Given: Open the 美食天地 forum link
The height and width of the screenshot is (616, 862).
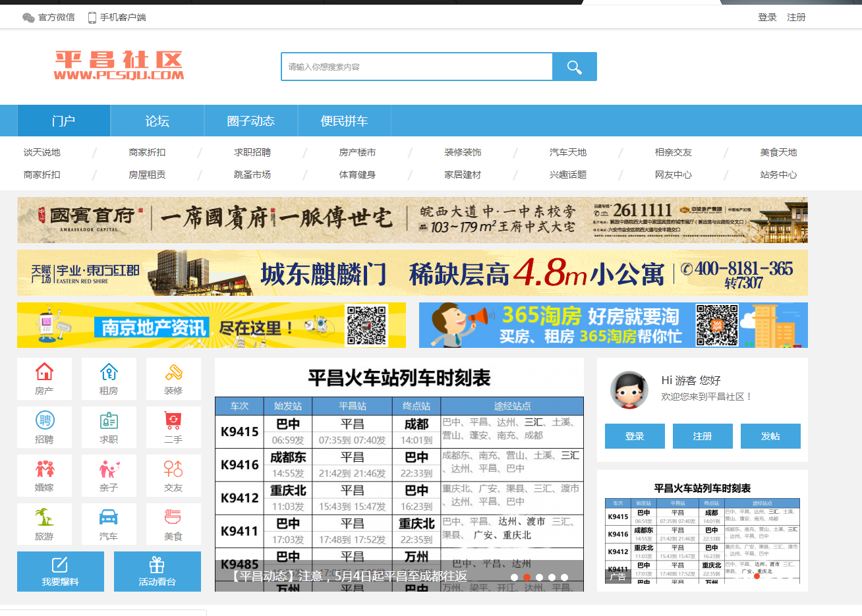Looking at the screenshot, I should click(779, 152).
